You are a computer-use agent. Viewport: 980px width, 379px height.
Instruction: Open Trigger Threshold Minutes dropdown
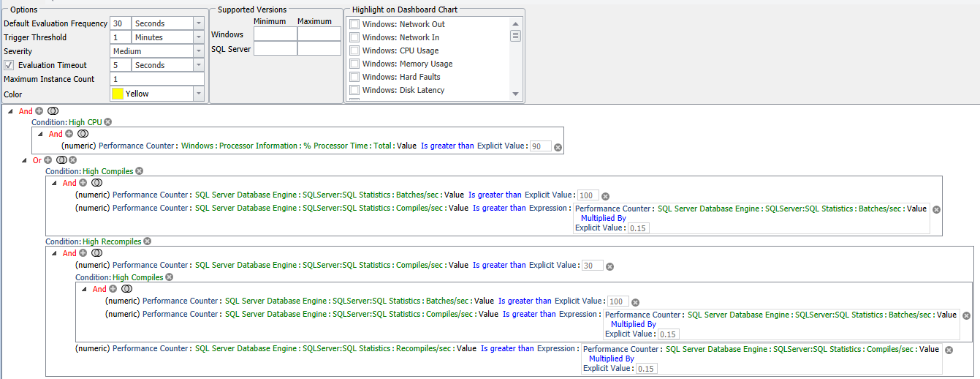pos(198,37)
